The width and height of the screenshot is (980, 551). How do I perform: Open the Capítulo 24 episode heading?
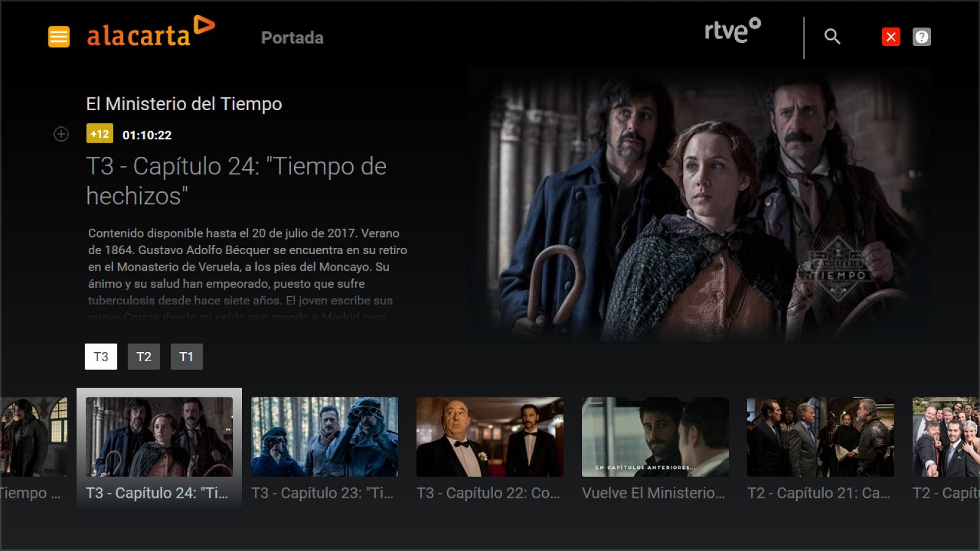(x=236, y=181)
